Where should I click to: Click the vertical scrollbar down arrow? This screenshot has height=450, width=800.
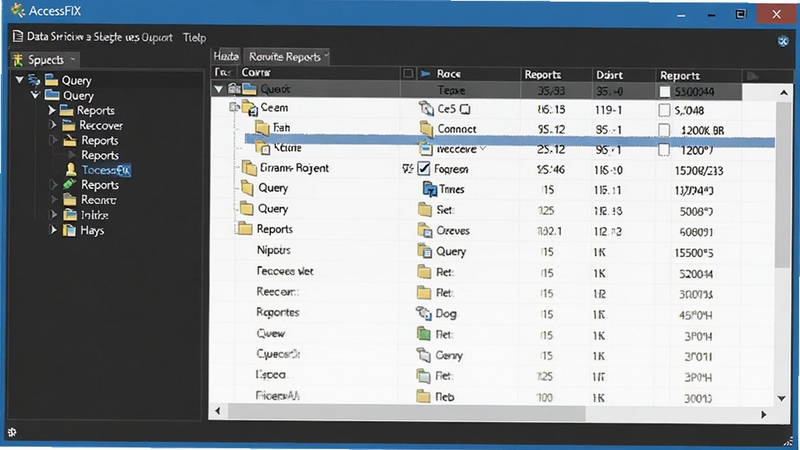782,398
